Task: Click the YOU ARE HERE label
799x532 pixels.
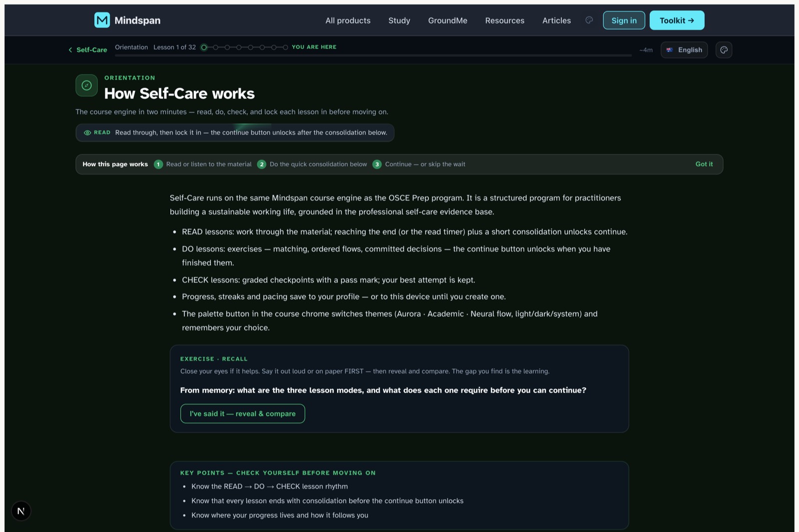Action: click(x=314, y=47)
